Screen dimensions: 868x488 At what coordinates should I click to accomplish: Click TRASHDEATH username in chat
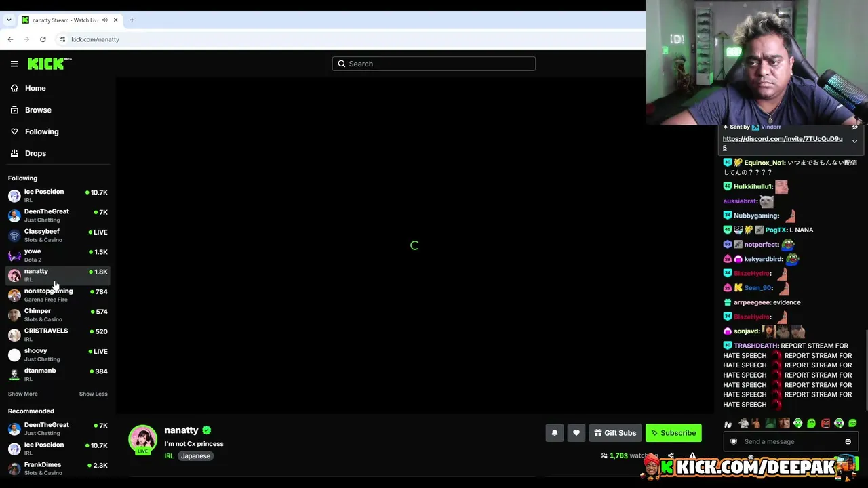coord(756,346)
